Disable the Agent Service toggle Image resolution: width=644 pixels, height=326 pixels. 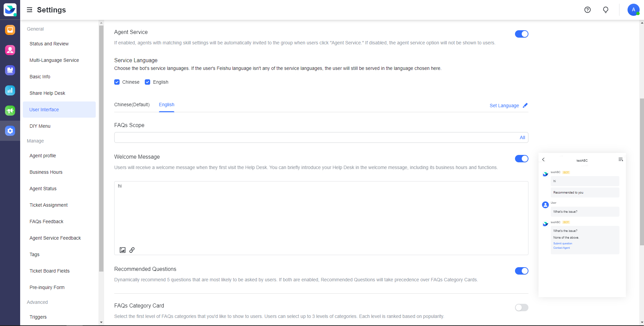(521, 34)
